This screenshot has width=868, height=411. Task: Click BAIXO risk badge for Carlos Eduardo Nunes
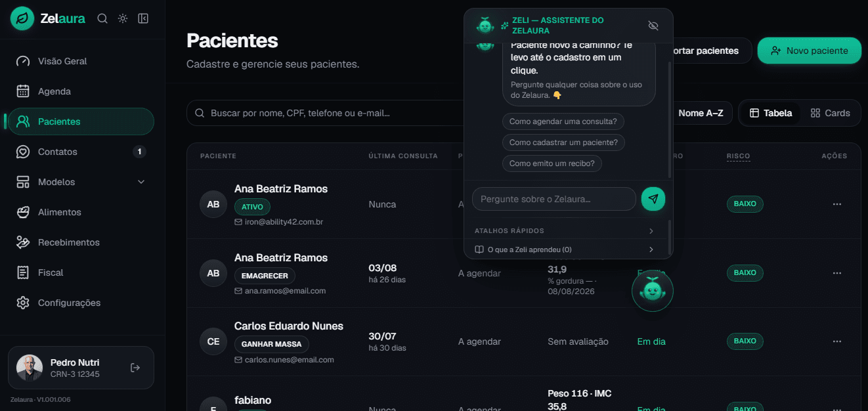pos(745,341)
